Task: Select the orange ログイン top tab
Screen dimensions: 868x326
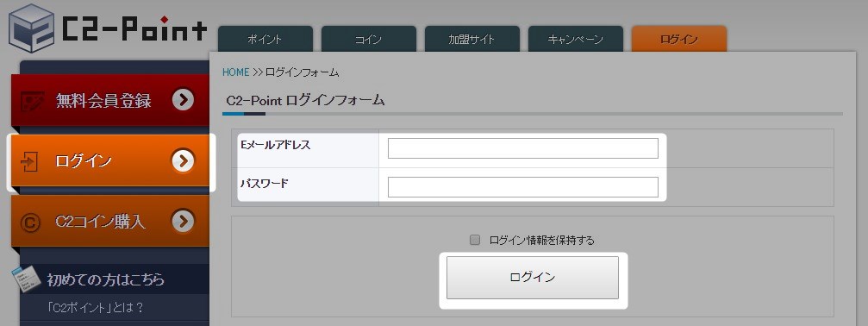Action: [x=679, y=40]
